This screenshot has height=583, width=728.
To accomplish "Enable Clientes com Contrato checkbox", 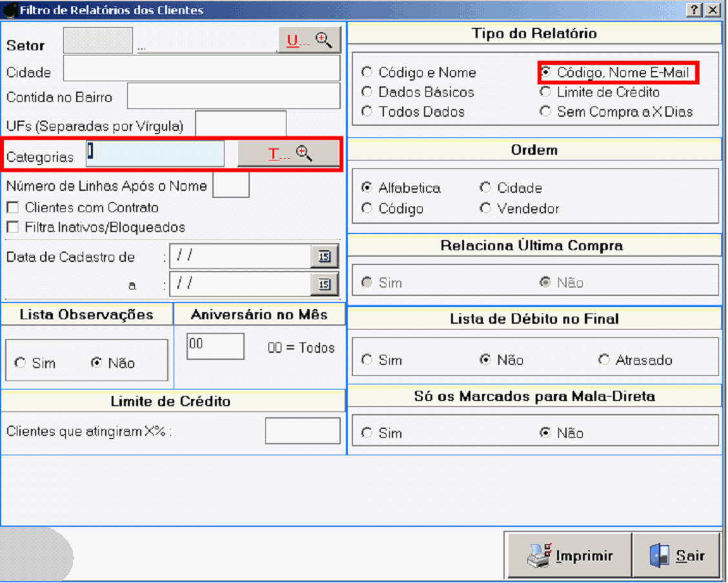I will click(x=12, y=208).
